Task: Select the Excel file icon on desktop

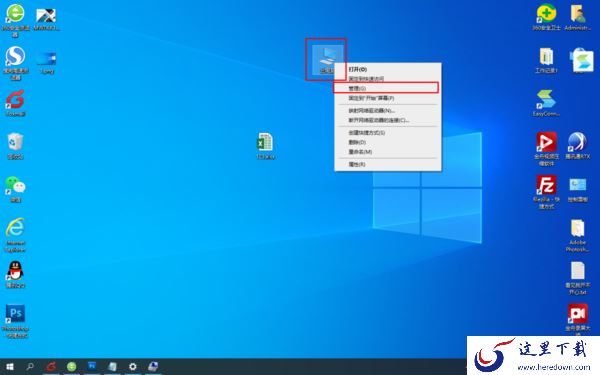Action: (265, 146)
